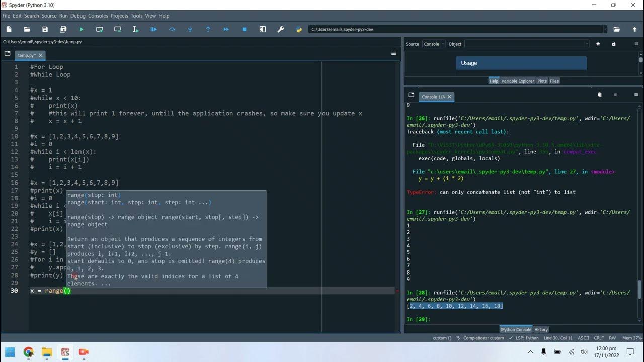Switch to the Plots tab

[x=542, y=81]
